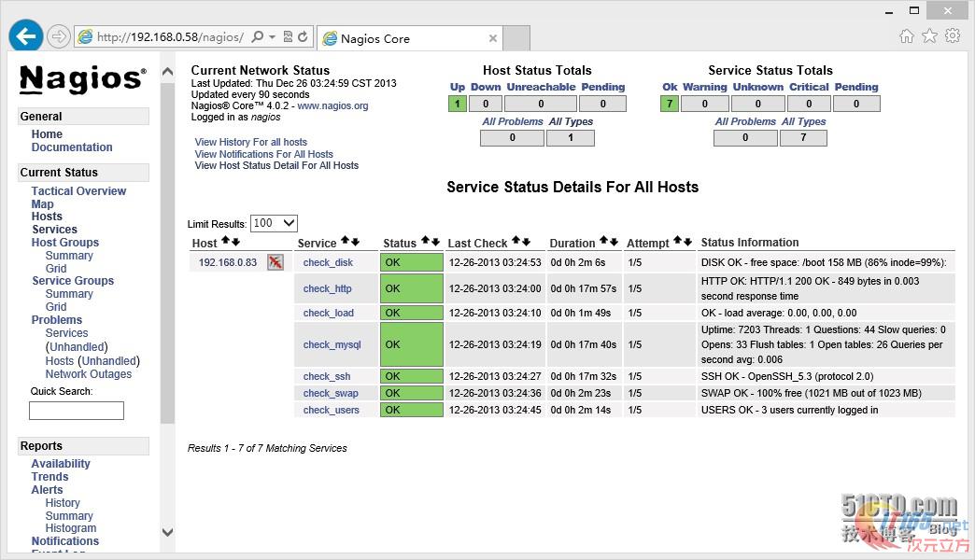Image resolution: width=975 pixels, height=560 pixels.
Task: Open address bar dropdown arrow
Action: [x=273, y=37]
